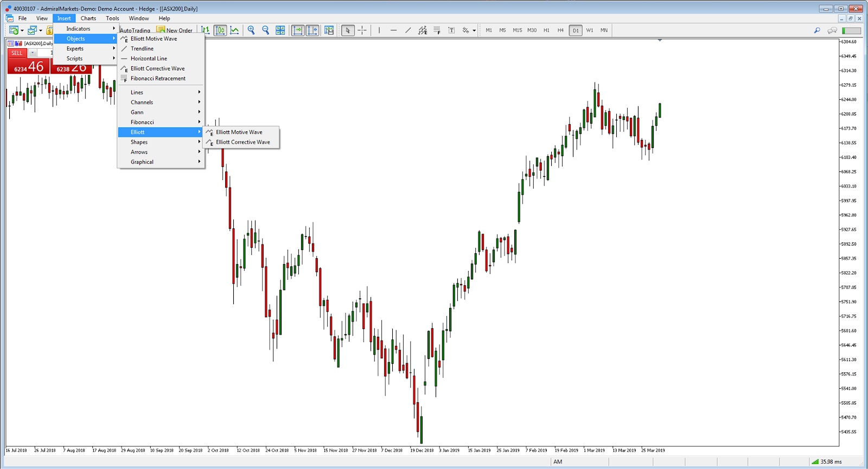Image resolution: width=868 pixels, height=469 pixels.
Task: Open the volume dropdown beside SELL
Action: click(33, 53)
